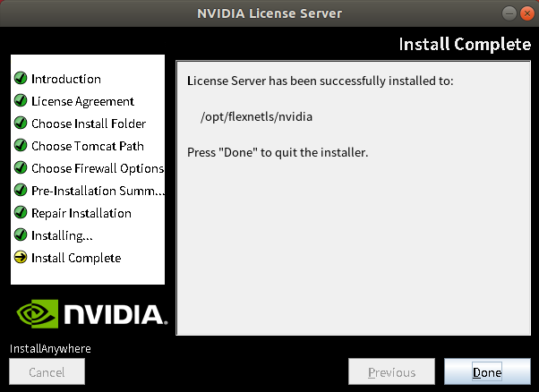Click the InstallAnywhere label
The height and width of the screenshot is (392, 539).
point(50,349)
